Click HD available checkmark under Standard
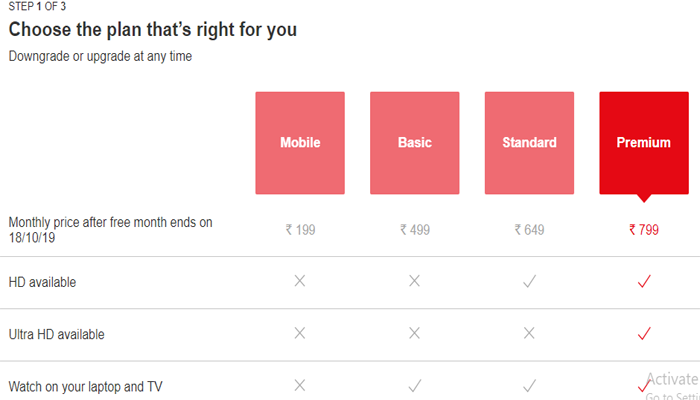The width and height of the screenshot is (700, 400). 529,282
